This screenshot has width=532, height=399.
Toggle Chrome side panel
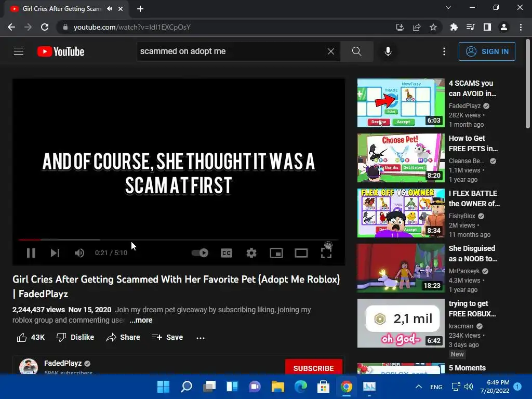[x=487, y=27]
